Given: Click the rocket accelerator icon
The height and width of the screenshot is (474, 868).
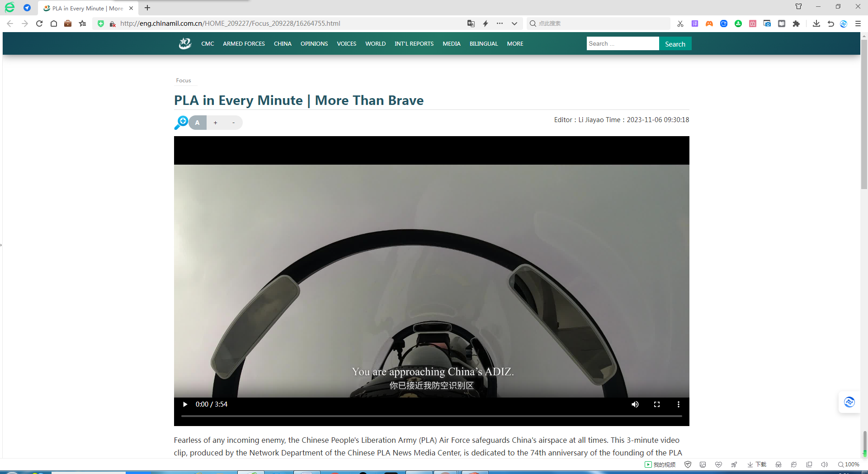Looking at the screenshot, I should click(x=734, y=465).
